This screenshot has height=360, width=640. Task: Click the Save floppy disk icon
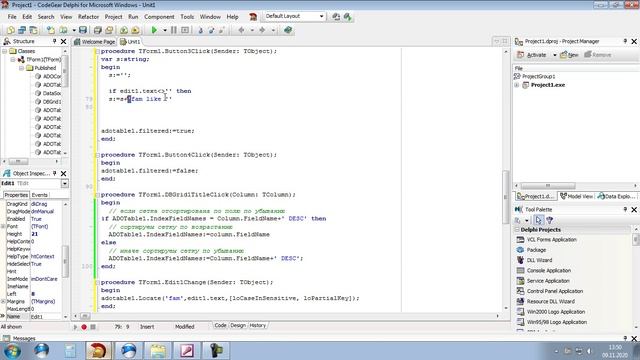83,30
